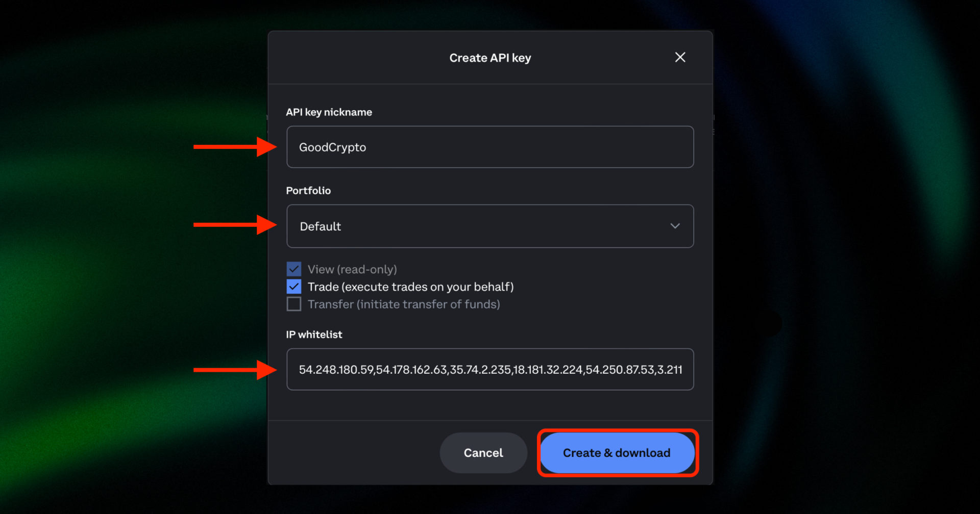Dismiss the dialog using the X icon
This screenshot has height=514, width=980.
coord(679,57)
